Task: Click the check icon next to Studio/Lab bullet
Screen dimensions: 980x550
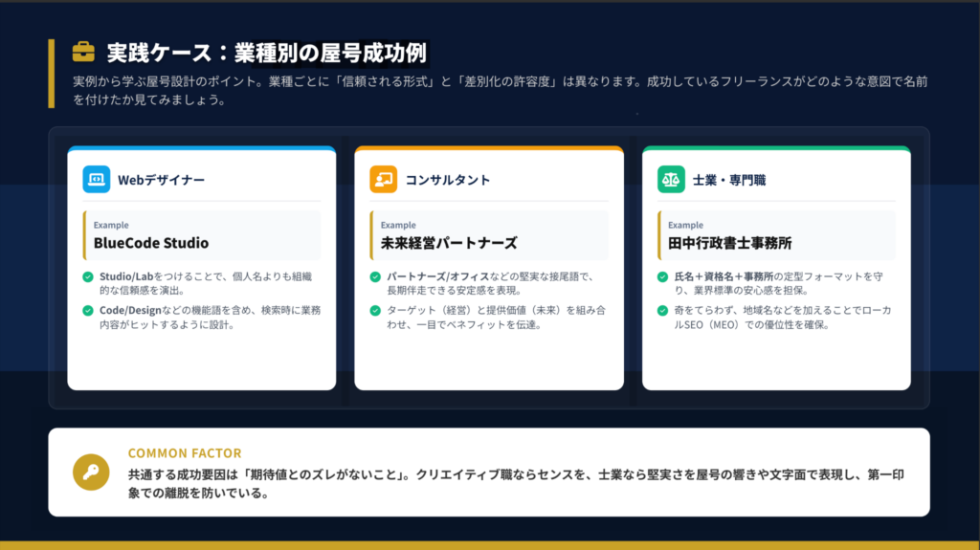Action: tap(88, 277)
